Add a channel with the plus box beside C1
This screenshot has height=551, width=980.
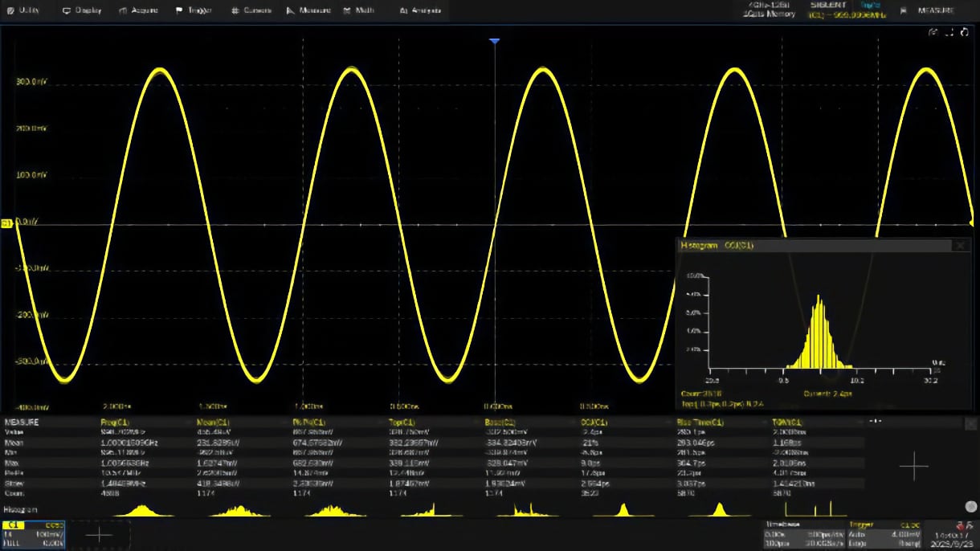pyautogui.click(x=99, y=533)
